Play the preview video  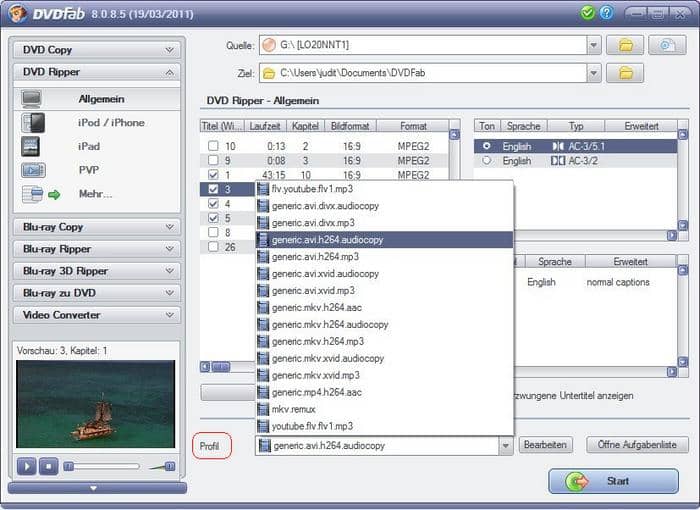pos(26,467)
